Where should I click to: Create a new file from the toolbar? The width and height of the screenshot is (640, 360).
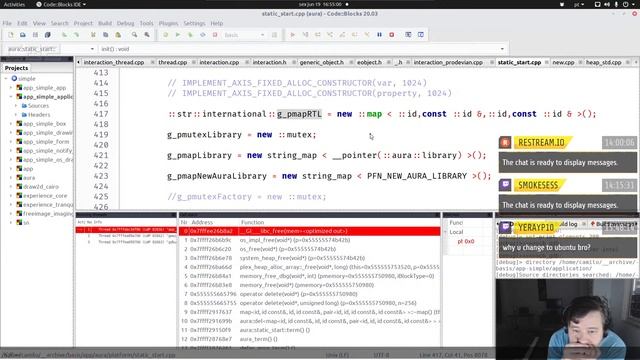(x=11, y=35)
